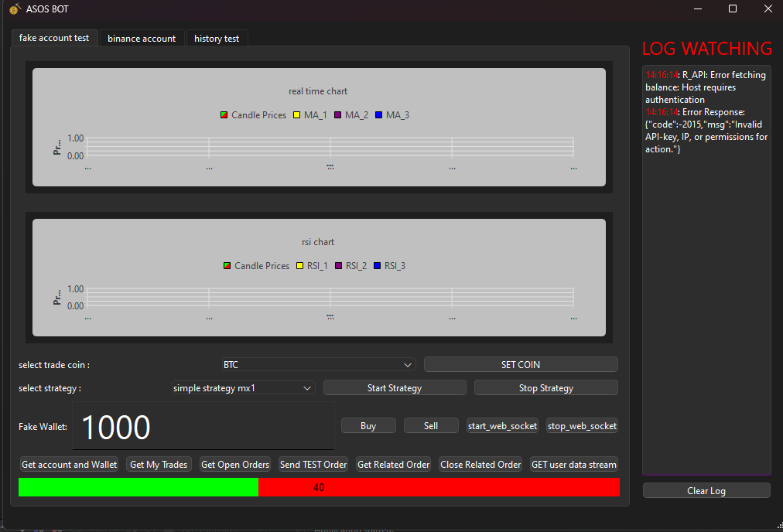Screen dimensions: 783x532
Task: Click the rsi chart title
Action: (318, 242)
